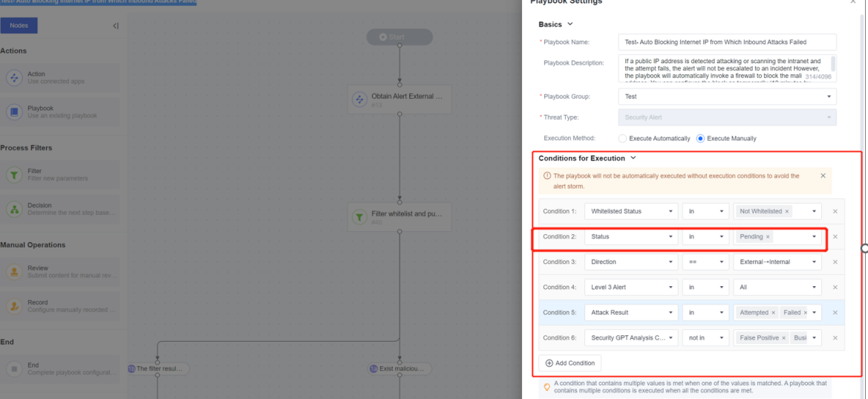This screenshot has height=399, width=868.
Task: Click the Record icon in sidebar
Action: 14,306
